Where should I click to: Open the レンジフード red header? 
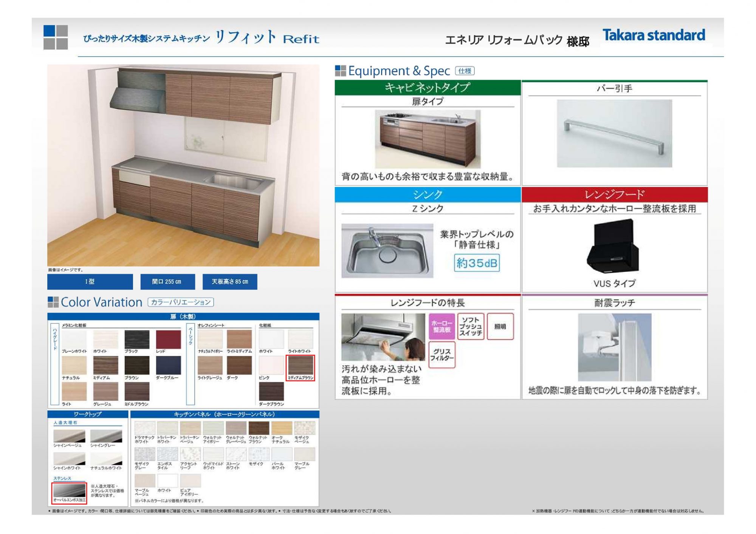614,195
